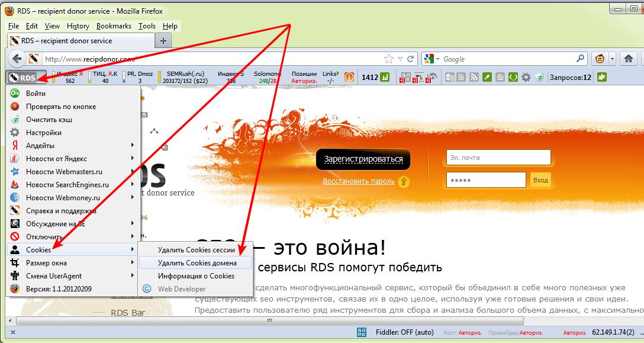Screen dimensions: 644x343
Task: Expand the Размер окна submenu
Action: coord(73,263)
